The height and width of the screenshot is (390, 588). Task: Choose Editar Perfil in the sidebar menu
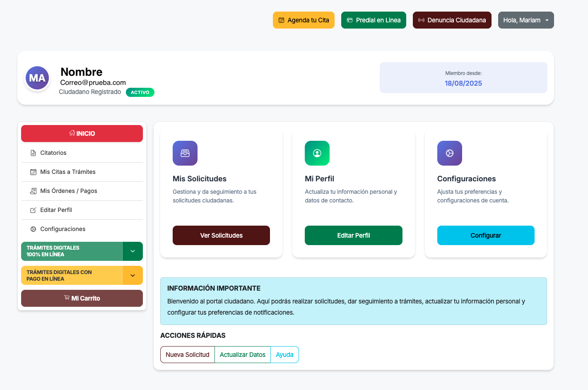[82, 210]
